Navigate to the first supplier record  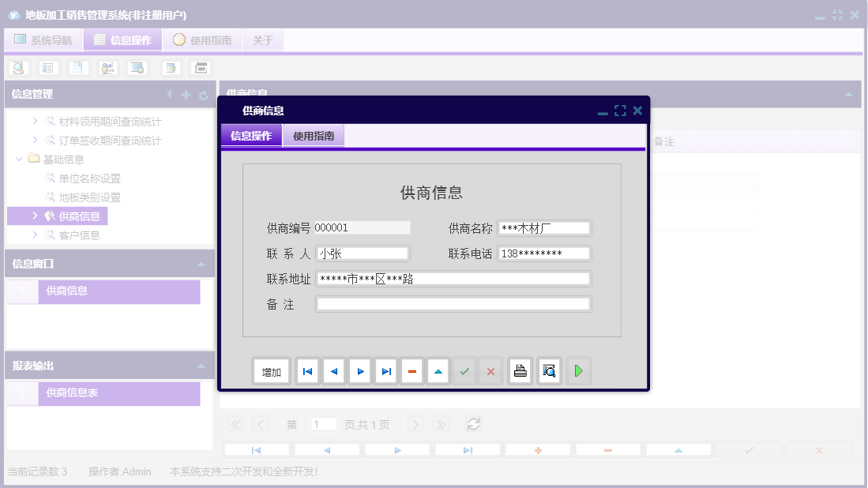306,370
